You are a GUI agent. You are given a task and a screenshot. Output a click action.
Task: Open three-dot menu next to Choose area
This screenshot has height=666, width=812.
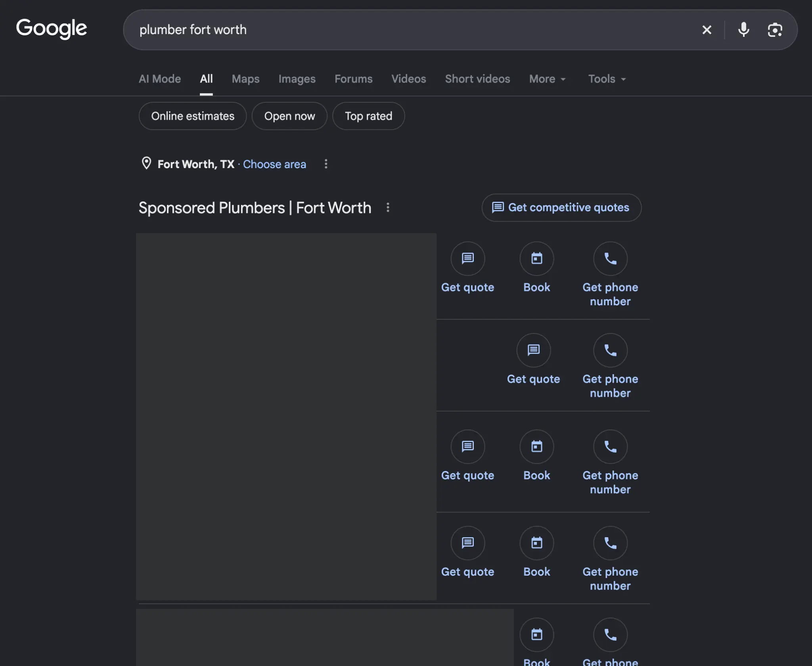pyautogui.click(x=326, y=164)
